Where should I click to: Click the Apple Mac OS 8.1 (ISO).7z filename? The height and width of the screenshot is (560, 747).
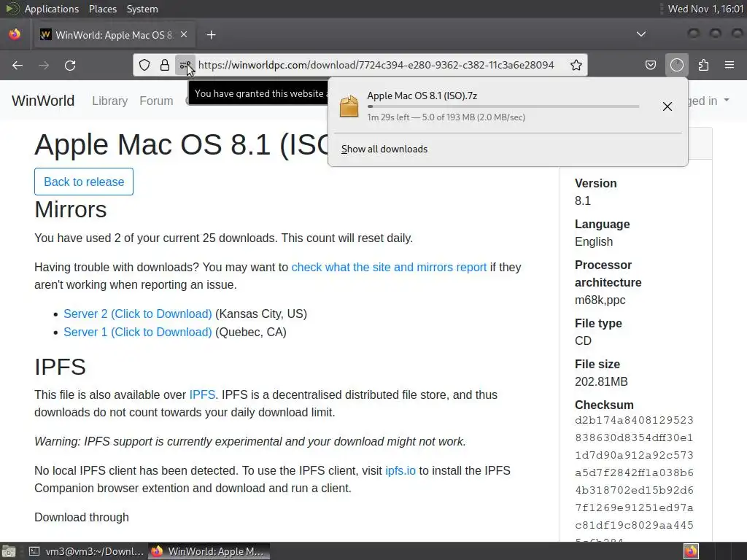click(422, 96)
